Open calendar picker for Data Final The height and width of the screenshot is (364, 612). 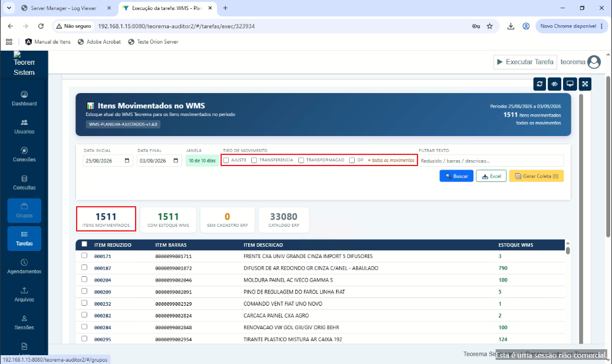[x=176, y=161]
